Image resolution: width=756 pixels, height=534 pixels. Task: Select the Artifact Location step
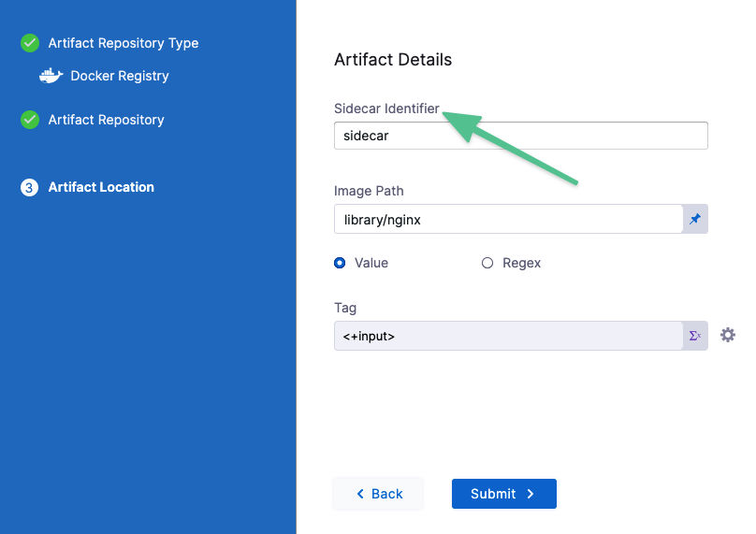coord(101,187)
